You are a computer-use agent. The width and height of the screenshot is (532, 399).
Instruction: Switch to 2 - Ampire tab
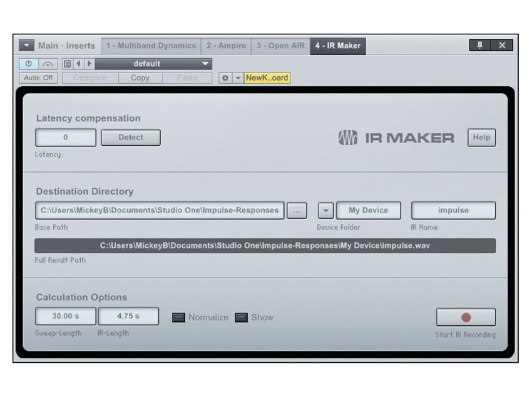coord(226,46)
